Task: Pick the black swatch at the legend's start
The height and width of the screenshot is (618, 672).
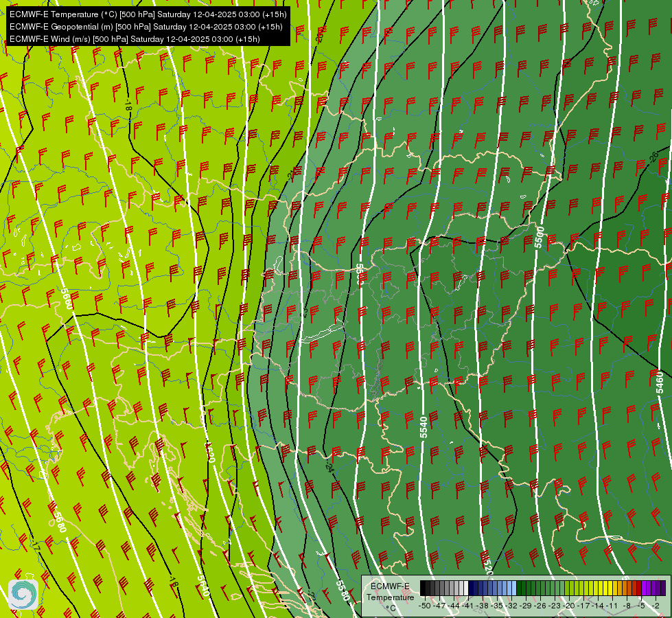Action: point(423,588)
